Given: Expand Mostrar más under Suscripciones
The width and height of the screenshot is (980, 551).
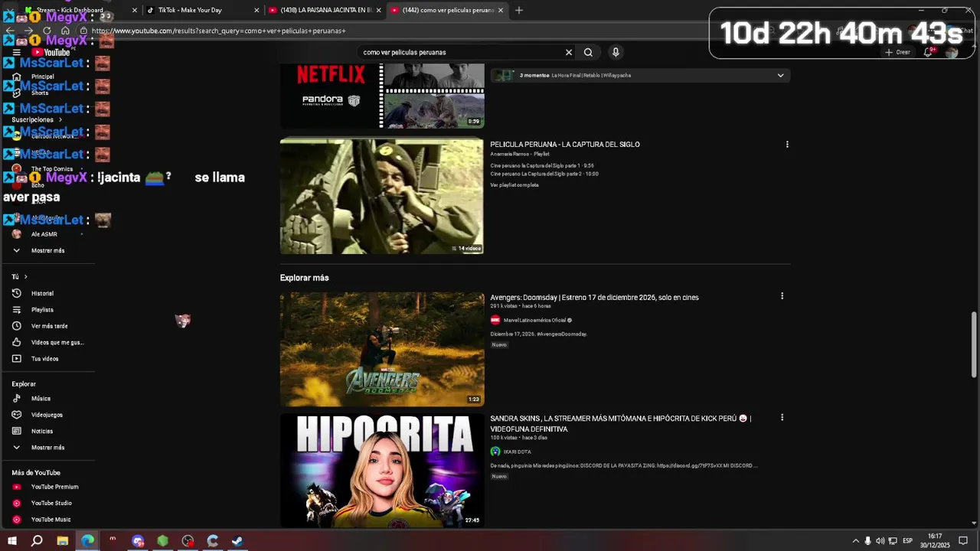Looking at the screenshot, I should tap(47, 250).
